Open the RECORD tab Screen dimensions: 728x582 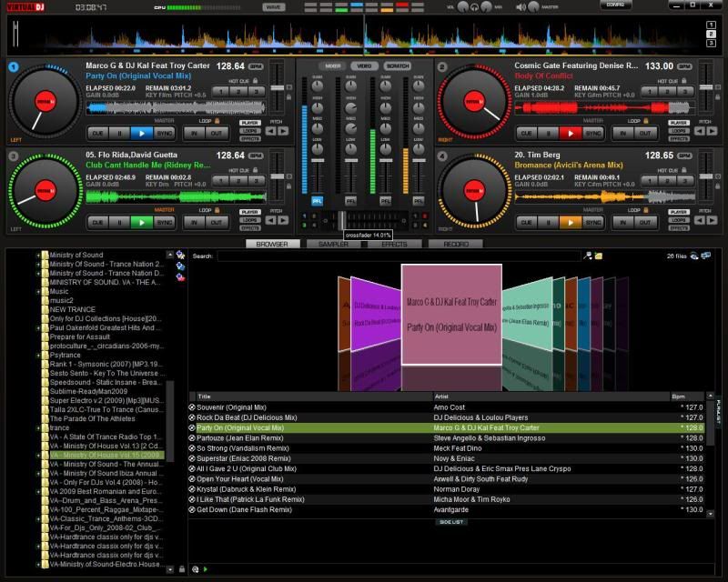click(456, 244)
